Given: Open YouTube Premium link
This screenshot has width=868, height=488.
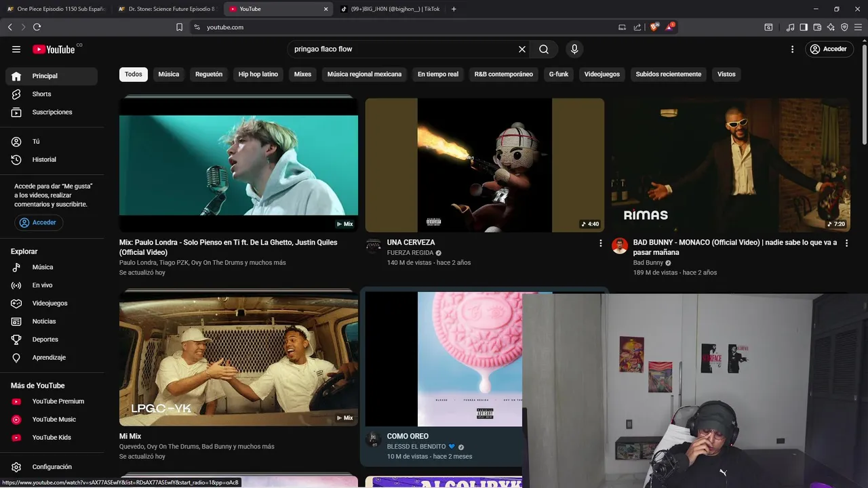Looking at the screenshot, I should 52,401.
